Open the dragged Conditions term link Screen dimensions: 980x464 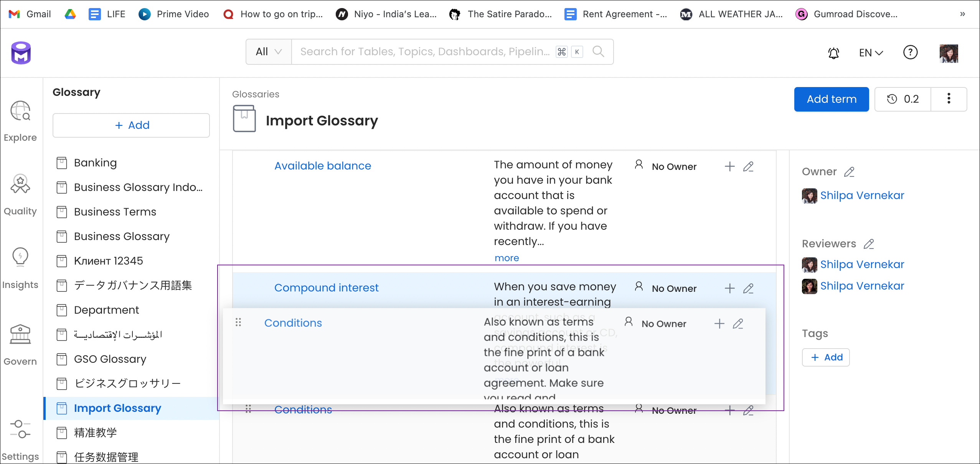tap(293, 323)
